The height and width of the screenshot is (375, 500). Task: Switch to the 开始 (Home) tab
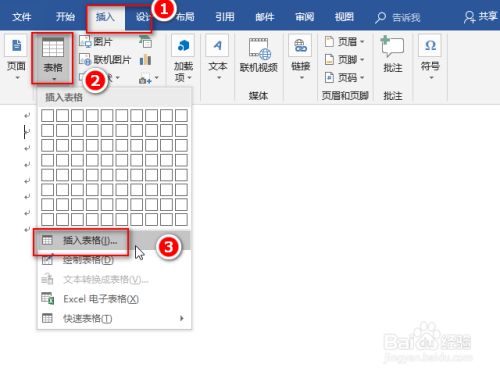pos(65,17)
